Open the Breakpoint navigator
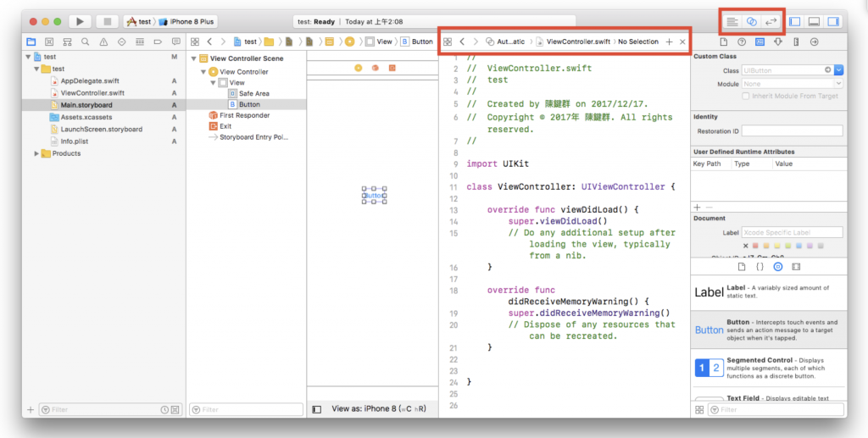 click(x=158, y=42)
